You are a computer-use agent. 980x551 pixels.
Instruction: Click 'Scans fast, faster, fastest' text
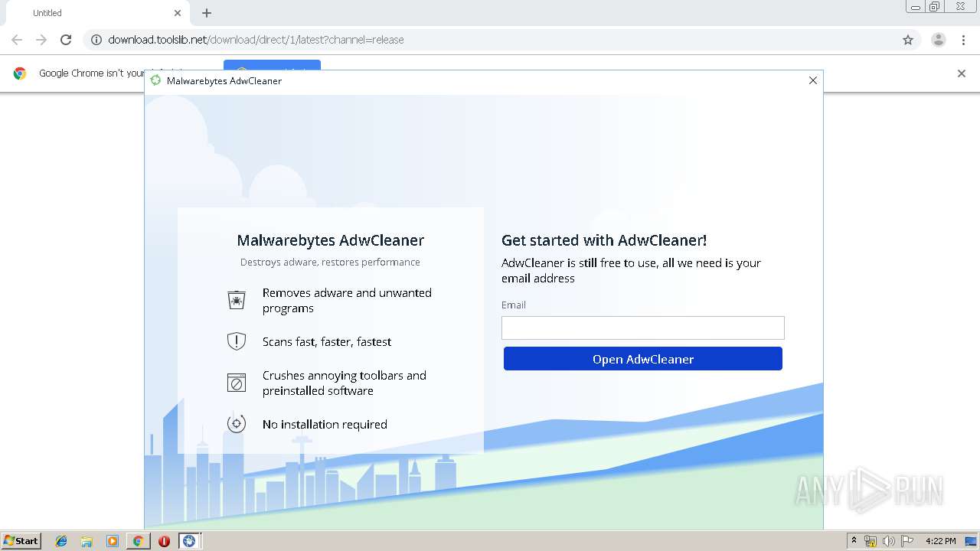[x=327, y=341]
